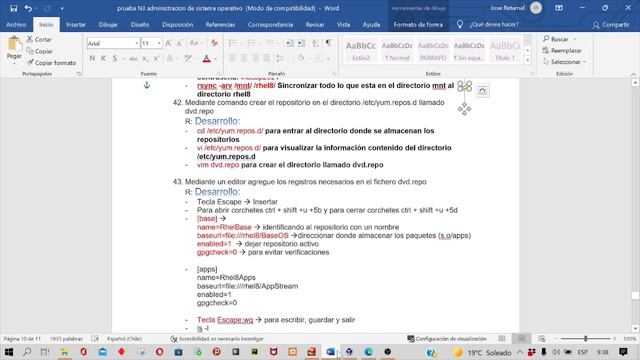Click 1933 palabras word count
This screenshot has height=360, width=640.
[x=66, y=339]
